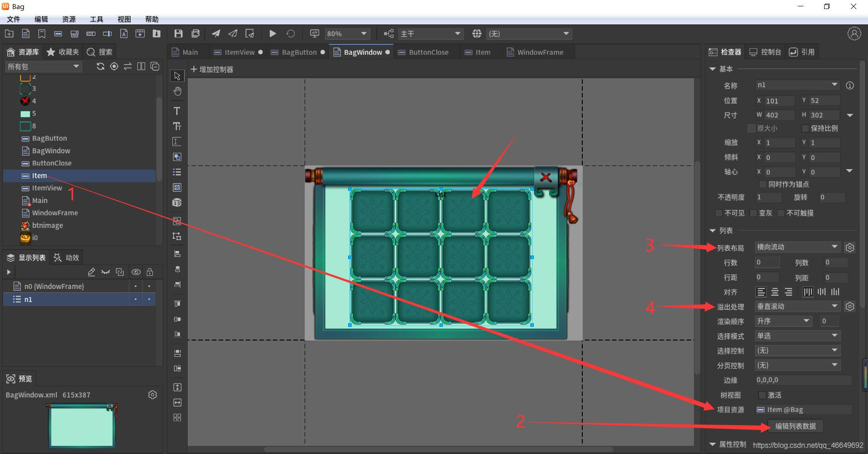Choose the list tool in side toolbar

click(x=177, y=172)
